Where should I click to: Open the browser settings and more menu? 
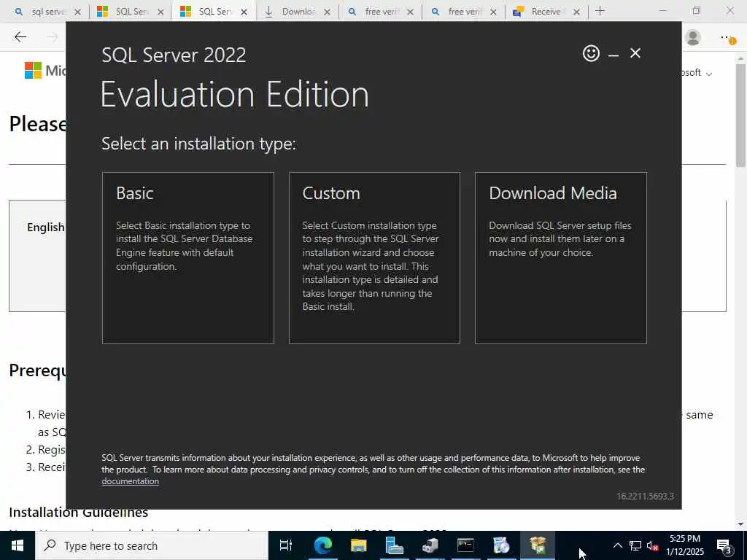728,38
